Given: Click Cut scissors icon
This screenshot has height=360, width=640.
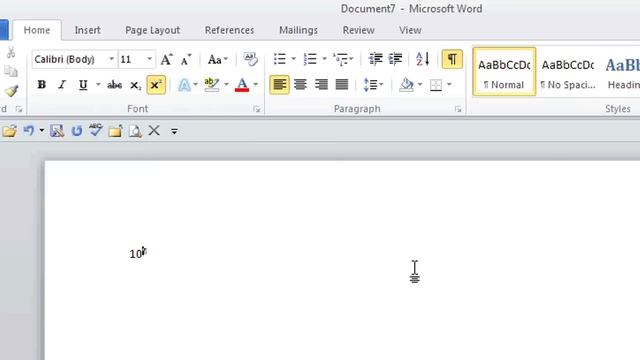Looking at the screenshot, I should pos(11,52).
